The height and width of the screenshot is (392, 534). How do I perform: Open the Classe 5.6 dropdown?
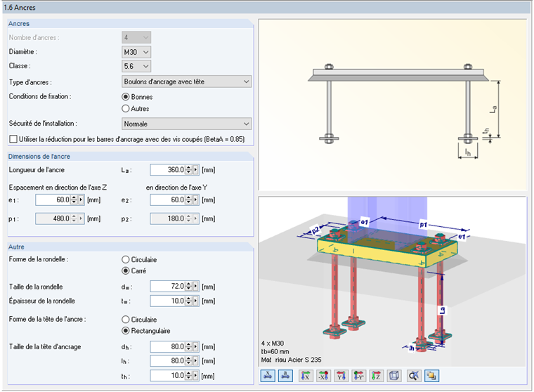click(136, 66)
